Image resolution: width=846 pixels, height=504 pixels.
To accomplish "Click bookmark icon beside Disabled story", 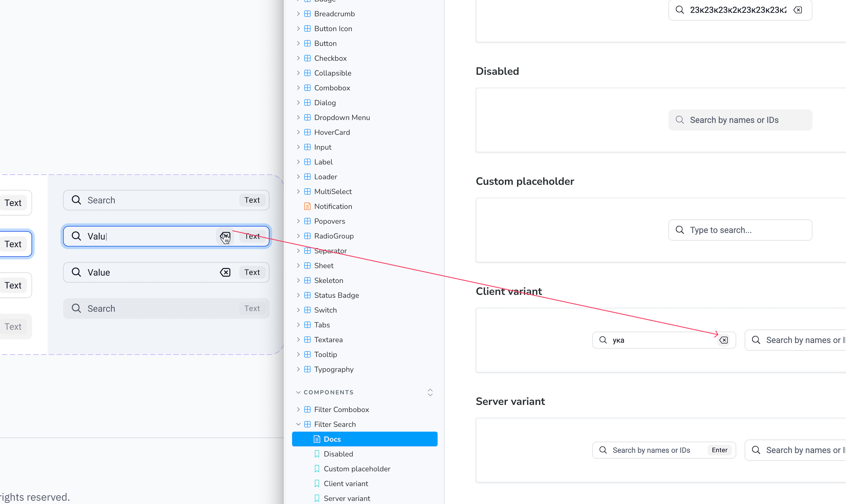I will click(x=317, y=454).
